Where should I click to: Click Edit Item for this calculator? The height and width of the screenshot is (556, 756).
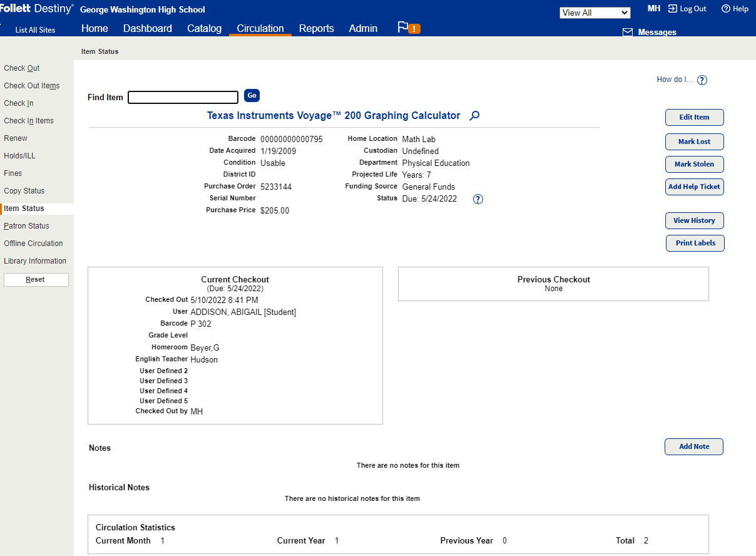[x=694, y=117]
